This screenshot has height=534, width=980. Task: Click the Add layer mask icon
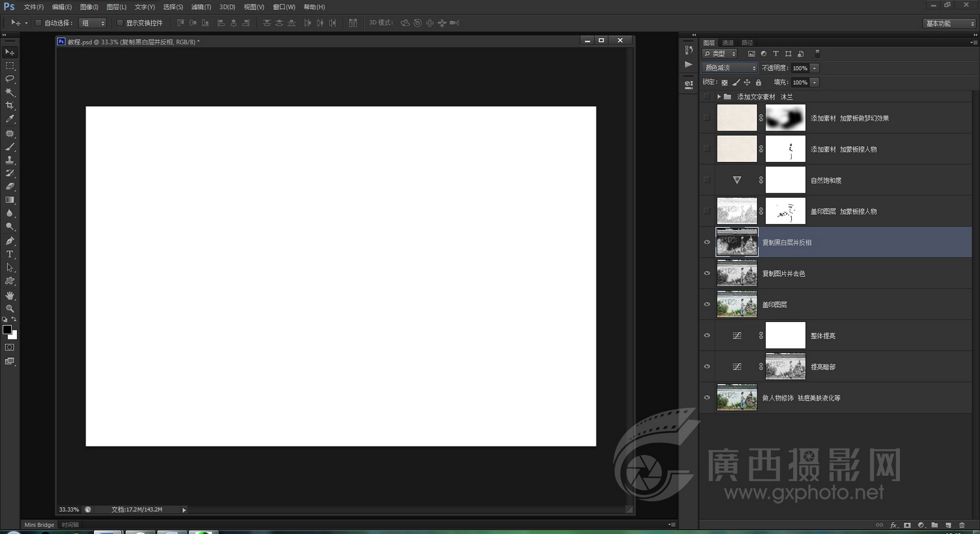click(x=907, y=525)
